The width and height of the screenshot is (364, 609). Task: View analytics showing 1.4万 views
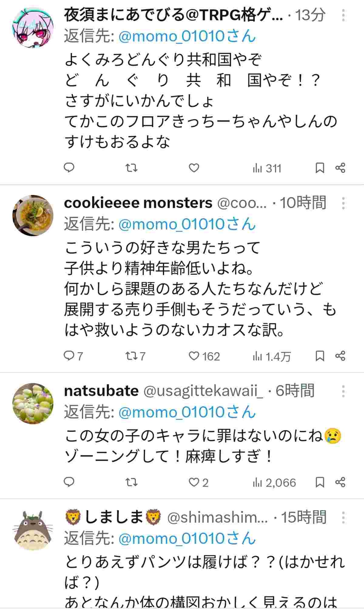click(272, 356)
